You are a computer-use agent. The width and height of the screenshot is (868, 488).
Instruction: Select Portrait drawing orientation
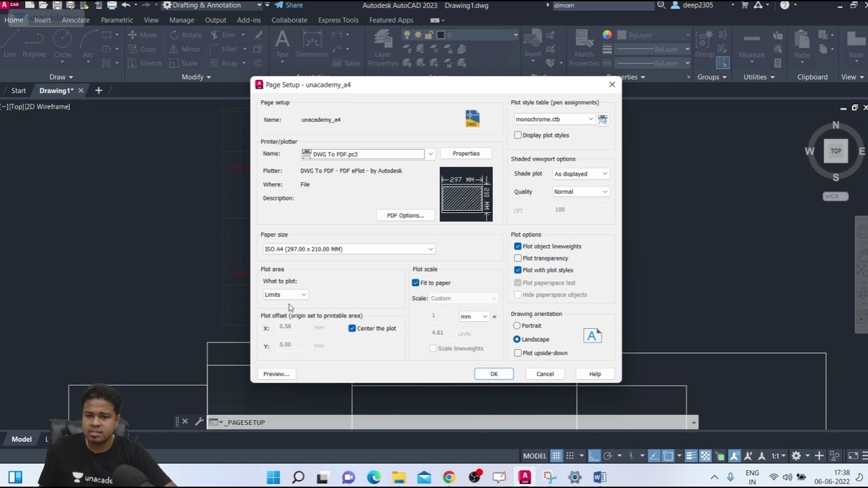(517, 326)
